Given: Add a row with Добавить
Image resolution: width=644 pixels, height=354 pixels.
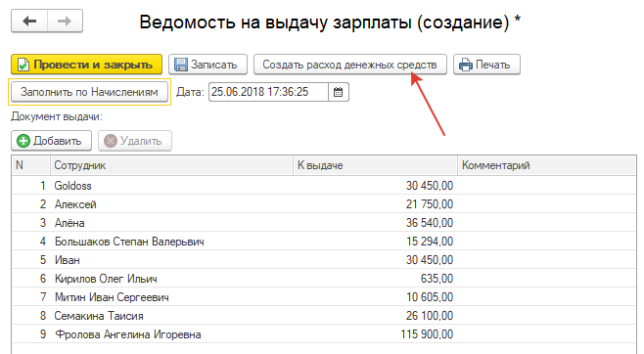Looking at the screenshot, I should click(x=51, y=141).
